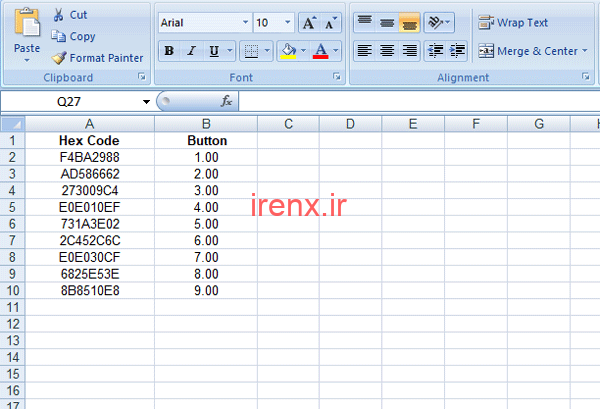Click the Copy icon
Image resolution: width=600 pixels, height=409 pixels.
coord(59,37)
